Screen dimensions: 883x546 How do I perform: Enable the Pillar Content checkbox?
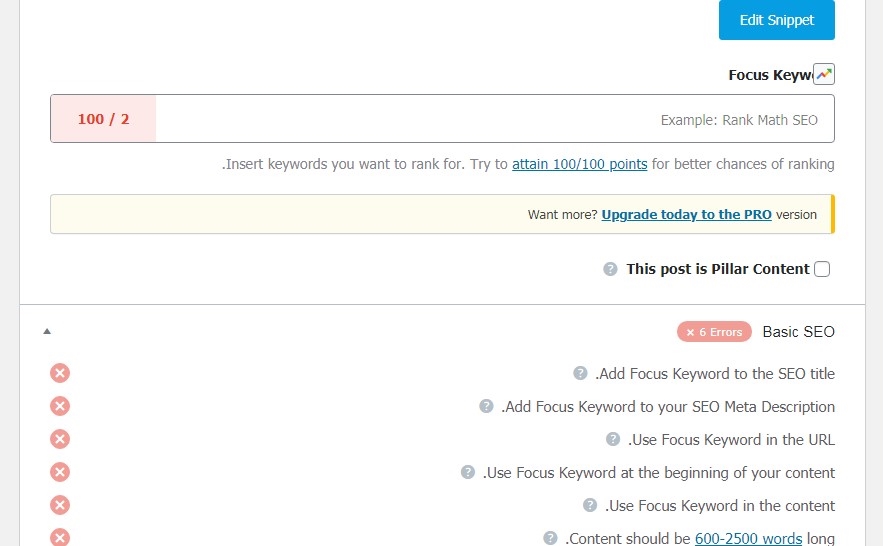822,269
